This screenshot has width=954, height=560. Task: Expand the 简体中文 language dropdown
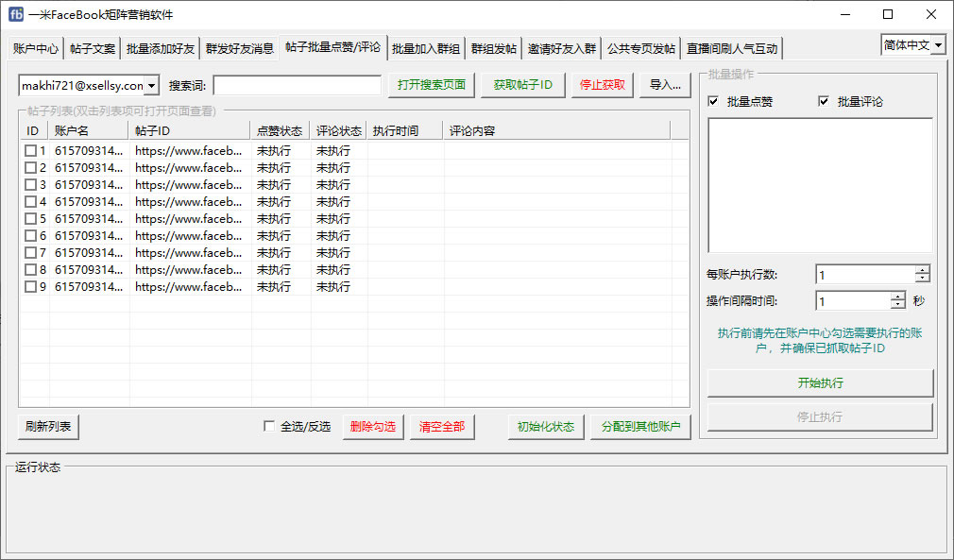point(938,45)
